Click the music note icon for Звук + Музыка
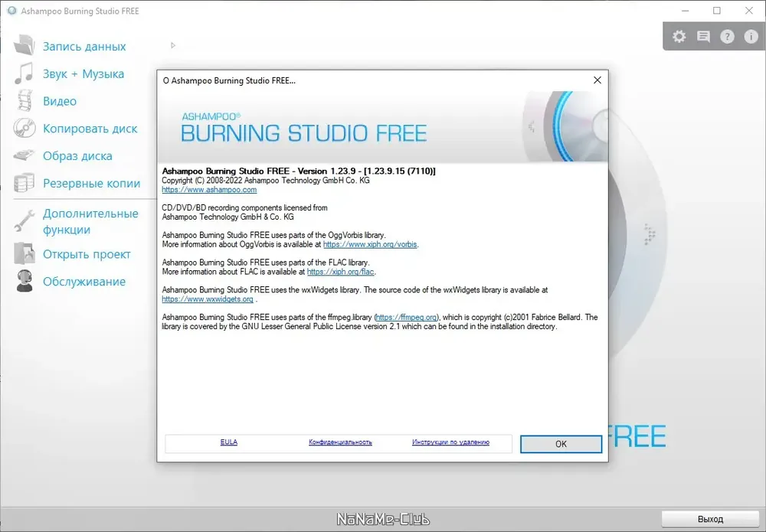The height and width of the screenshot is (532, 766). (x=24, y=73)
